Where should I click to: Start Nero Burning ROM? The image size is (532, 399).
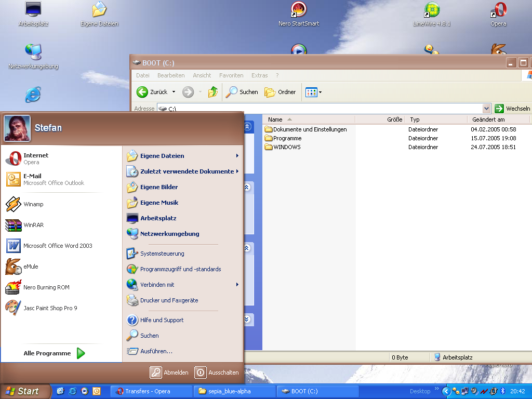point(46,287)
